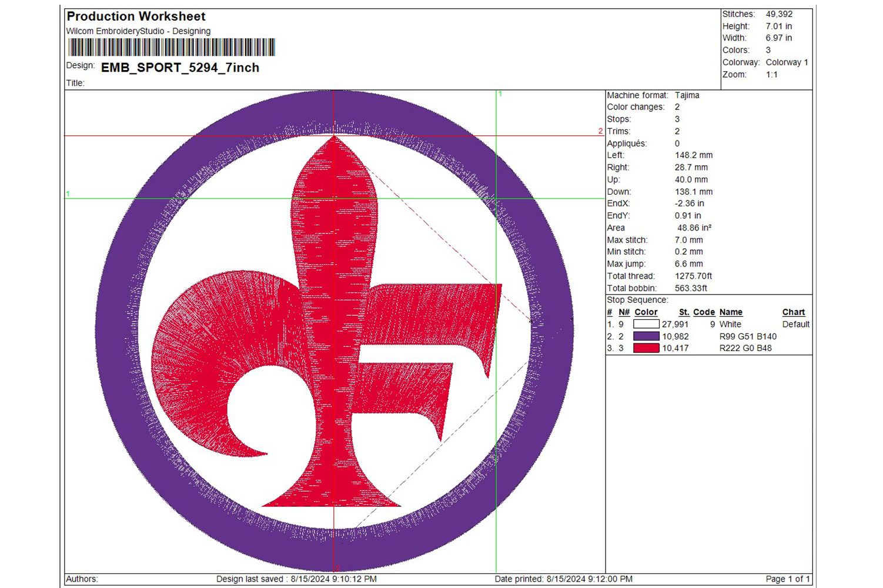Click the green marker 1 on left edge
883x588 pixels.
[x=68, y=193]
